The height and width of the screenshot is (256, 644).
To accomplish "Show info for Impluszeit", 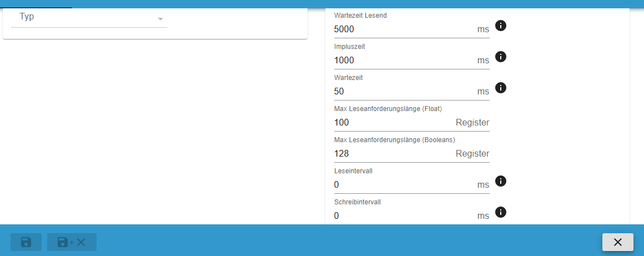I will 500,57.
